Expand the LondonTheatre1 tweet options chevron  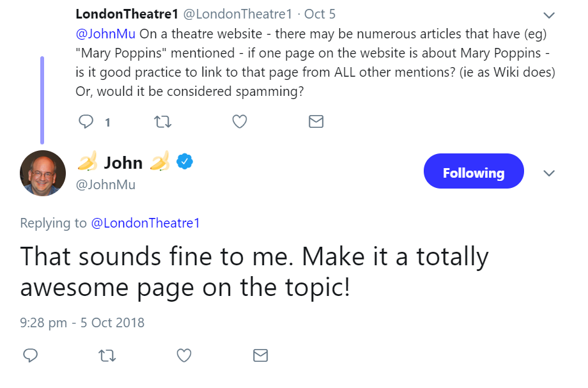(548, 15)
